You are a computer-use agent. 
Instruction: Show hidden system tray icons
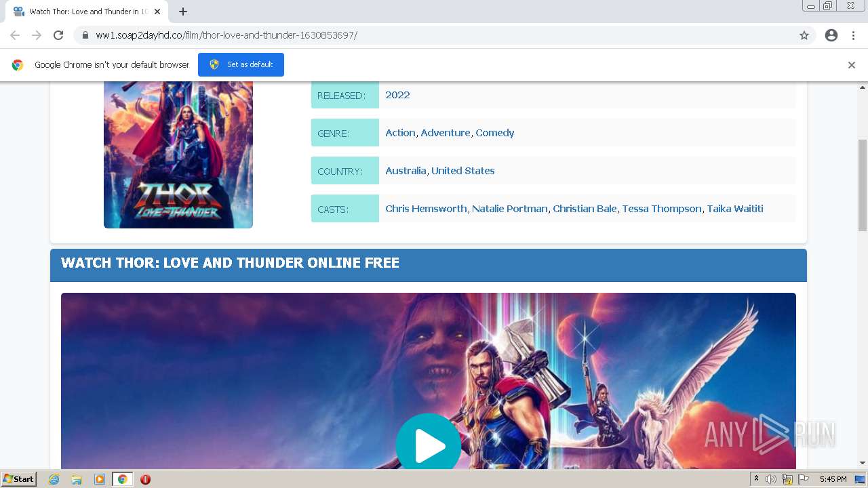757,479
